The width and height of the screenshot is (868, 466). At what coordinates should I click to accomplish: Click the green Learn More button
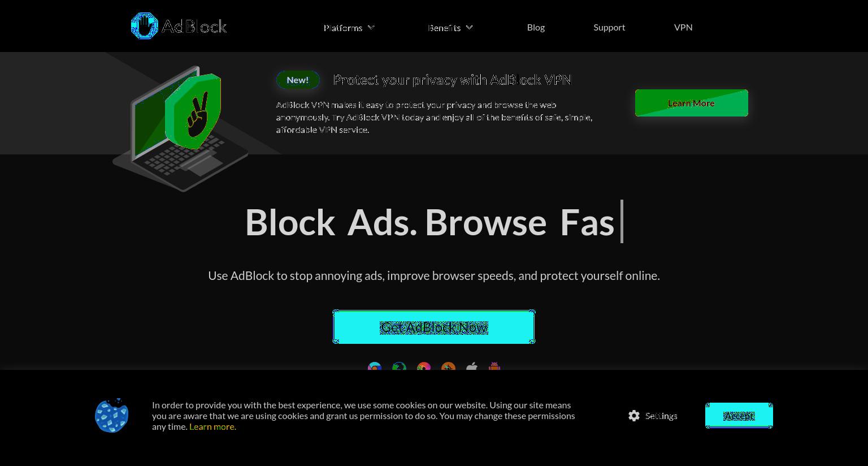pos(692,103)
